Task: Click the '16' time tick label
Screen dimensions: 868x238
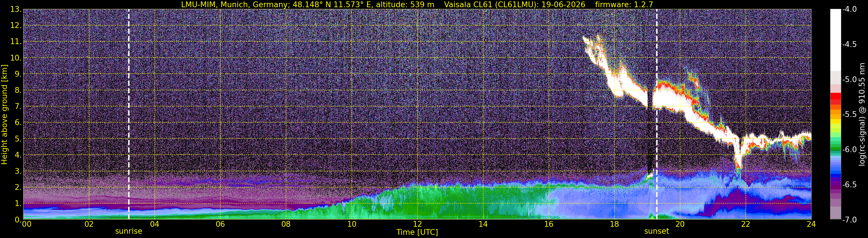Action: tap(549, 224)
